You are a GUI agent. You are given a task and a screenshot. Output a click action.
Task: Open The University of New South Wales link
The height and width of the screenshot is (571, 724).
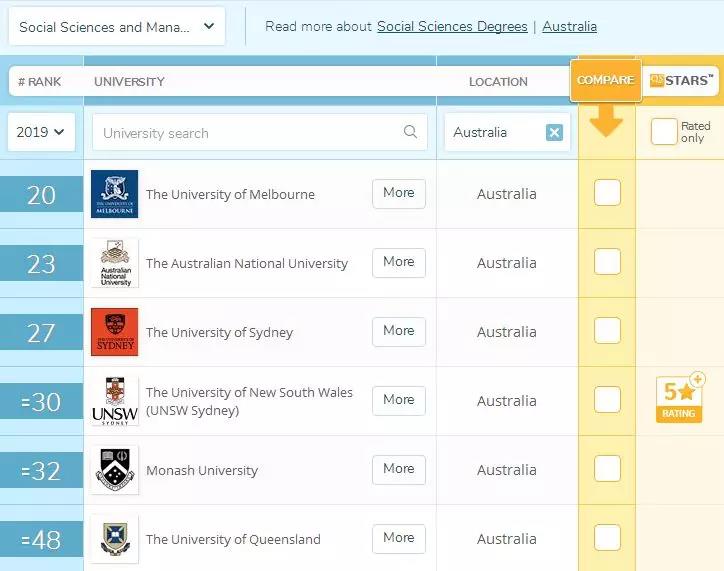[x=249, y=401]
